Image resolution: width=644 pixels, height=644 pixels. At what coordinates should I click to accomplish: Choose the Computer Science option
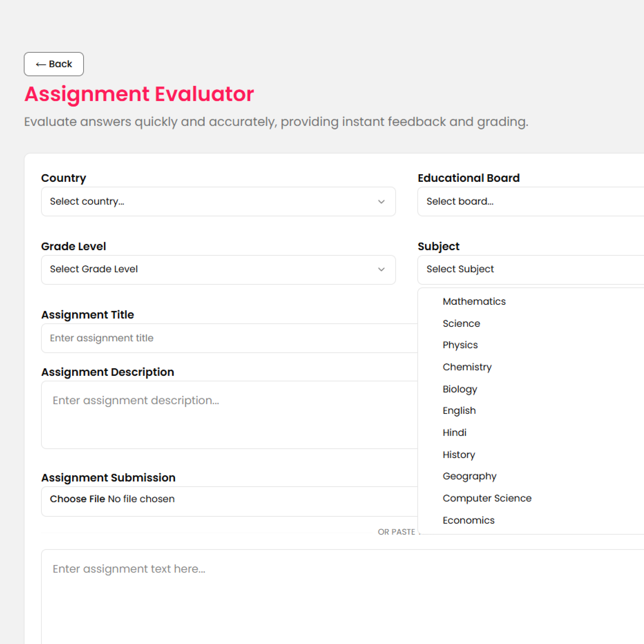click(x=487, y=498)
